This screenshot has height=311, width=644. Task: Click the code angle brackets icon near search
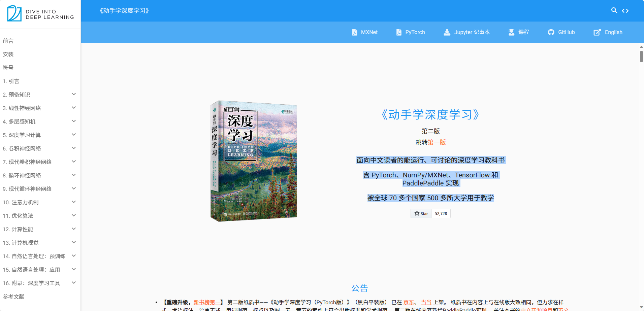(626, 10)
